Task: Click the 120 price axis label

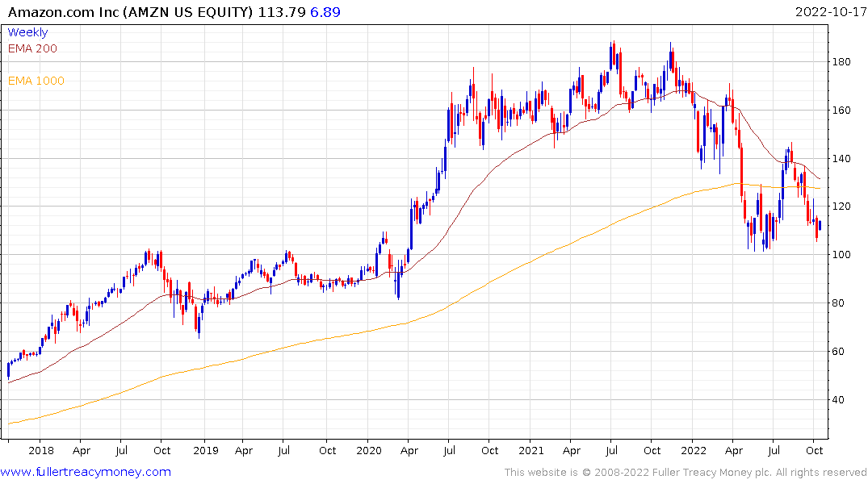Action: (x=841, y=207)
